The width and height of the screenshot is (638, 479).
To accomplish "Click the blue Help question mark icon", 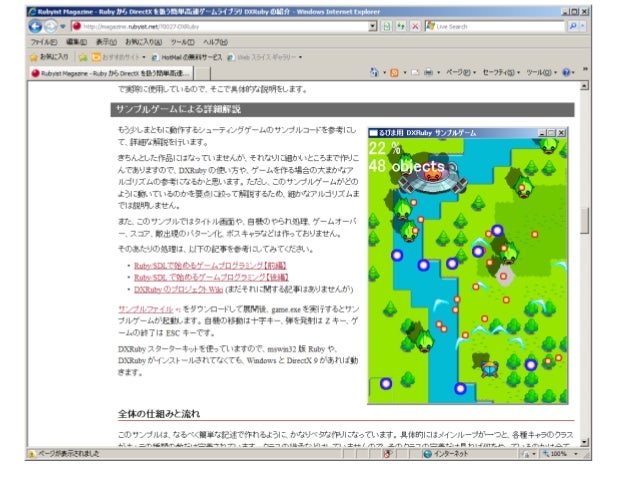I will [568, 72].
